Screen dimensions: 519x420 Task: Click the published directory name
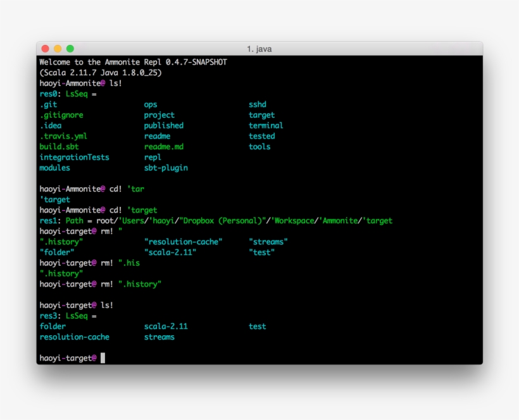[x=163, y=126]
